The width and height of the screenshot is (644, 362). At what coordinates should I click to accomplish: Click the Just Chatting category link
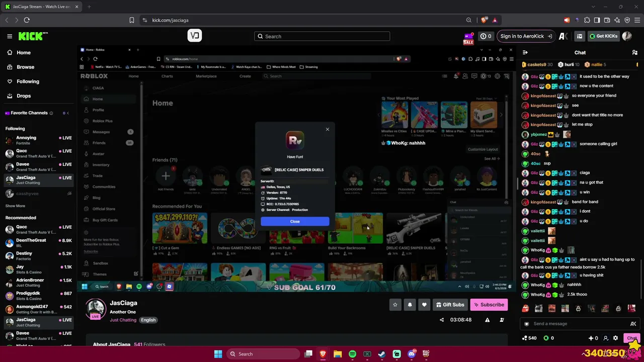[123, 320]
